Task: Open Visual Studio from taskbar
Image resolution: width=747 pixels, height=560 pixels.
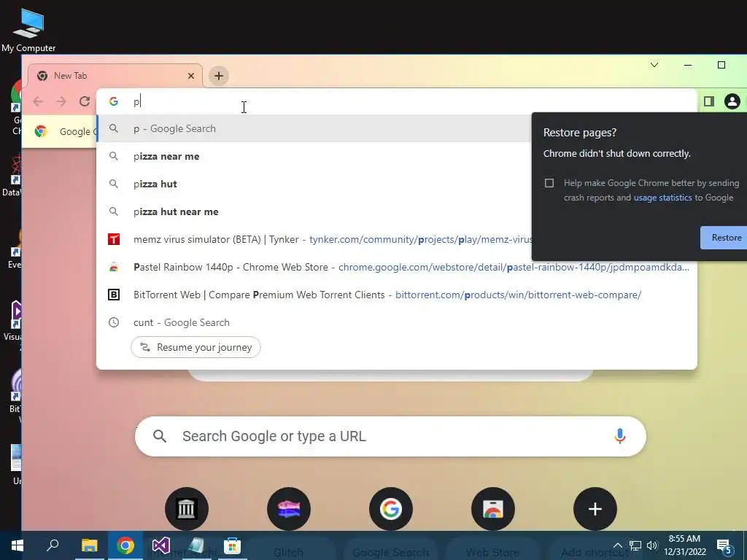Action: 161,545
